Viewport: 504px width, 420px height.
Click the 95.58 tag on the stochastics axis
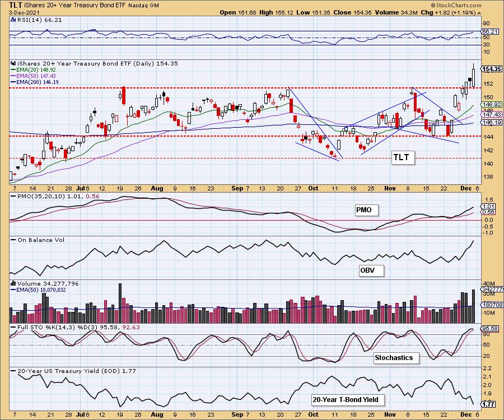click(x=490, y=328)
